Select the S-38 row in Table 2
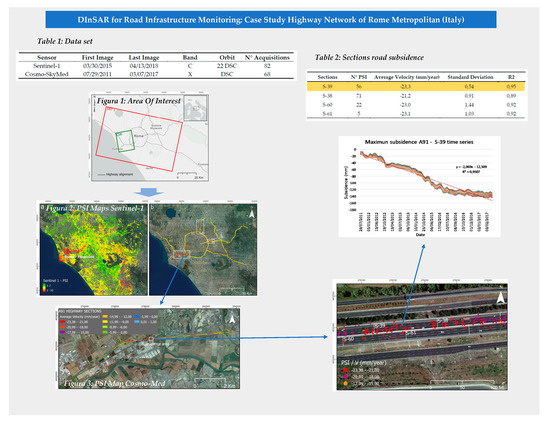Screen dimensions: 550x423 [x=416, y=96]
